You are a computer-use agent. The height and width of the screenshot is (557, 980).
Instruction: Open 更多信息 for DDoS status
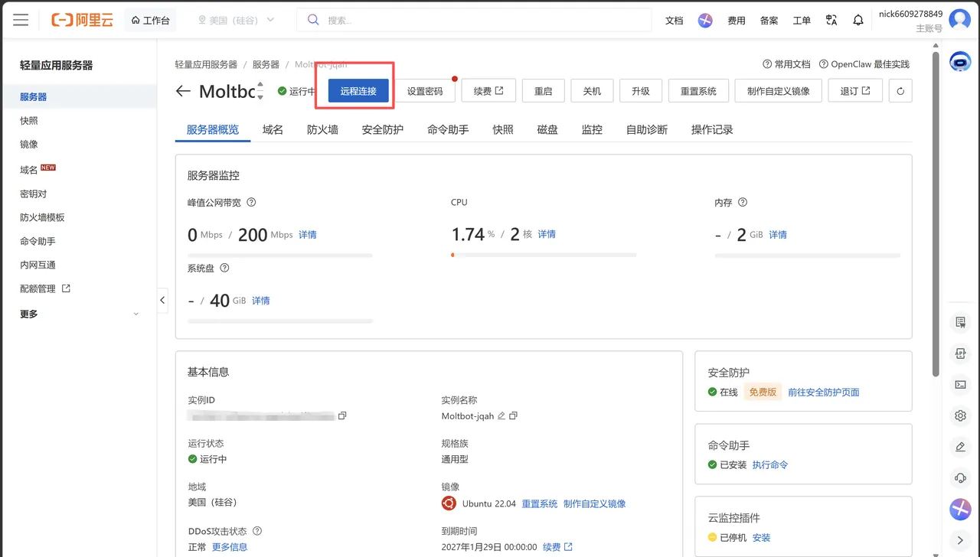click(230, 547)
